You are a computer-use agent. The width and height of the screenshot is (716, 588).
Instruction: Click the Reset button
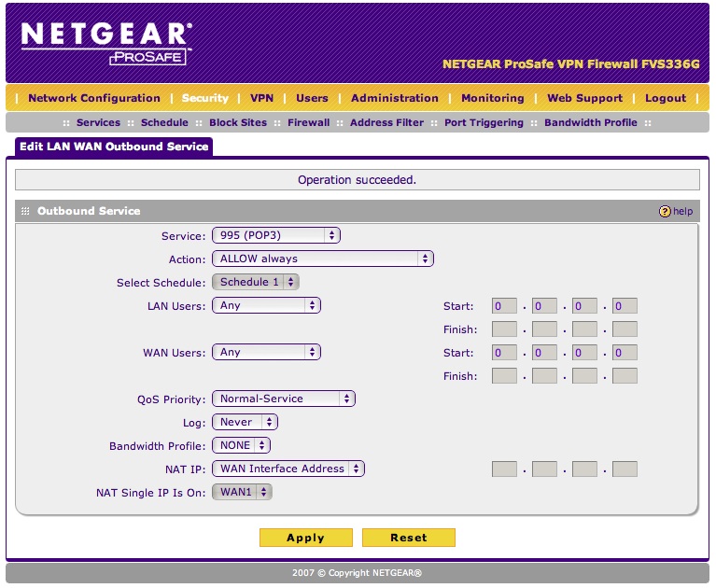(409, 538)
